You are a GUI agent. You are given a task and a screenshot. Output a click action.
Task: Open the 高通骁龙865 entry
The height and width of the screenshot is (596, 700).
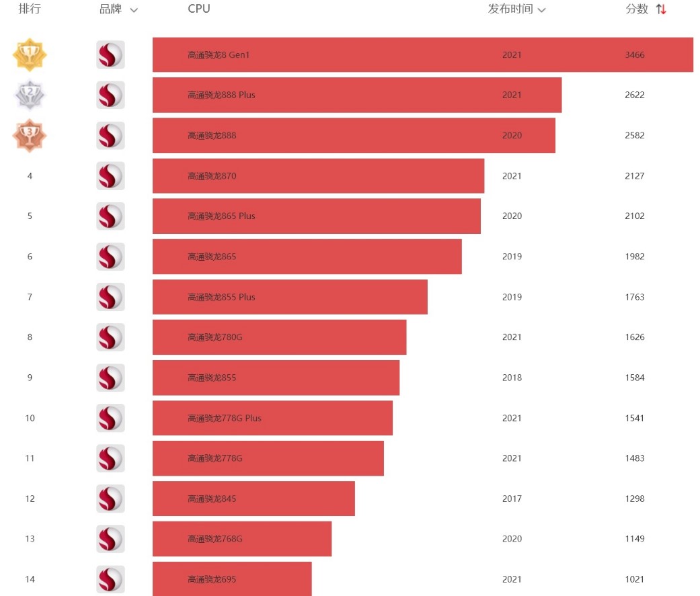pos(212,257)
